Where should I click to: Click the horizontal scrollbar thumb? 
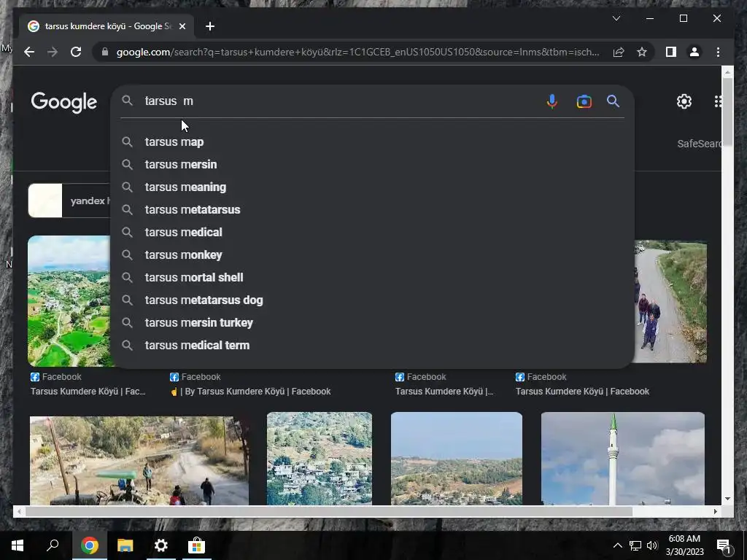(329, 511)
